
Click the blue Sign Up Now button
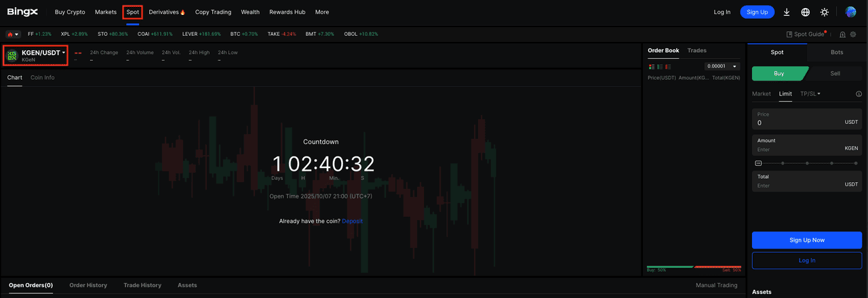[x=806, y=240]
